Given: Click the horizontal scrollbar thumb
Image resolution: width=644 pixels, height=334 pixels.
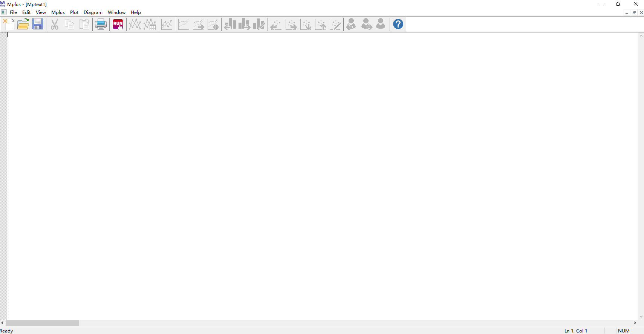Looking at the screenshot, I should [x=42, y=323].
